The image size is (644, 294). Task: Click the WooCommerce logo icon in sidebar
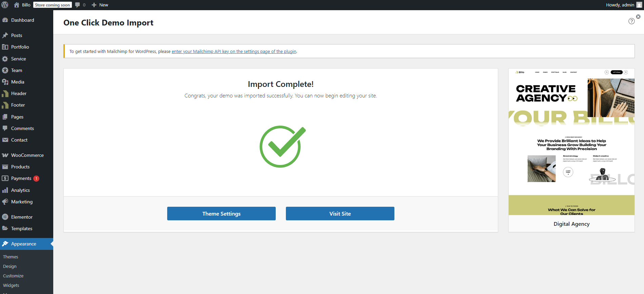tap(5, 155)
